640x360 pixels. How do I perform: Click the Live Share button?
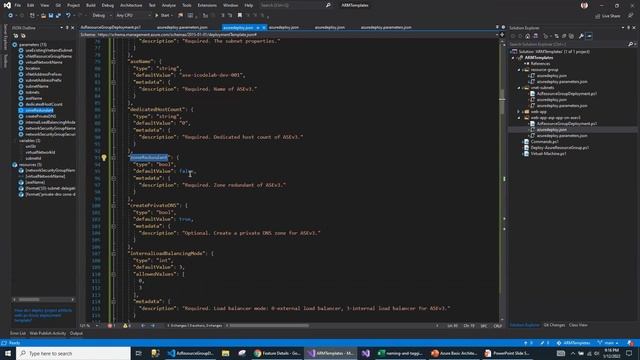point(608,16)
